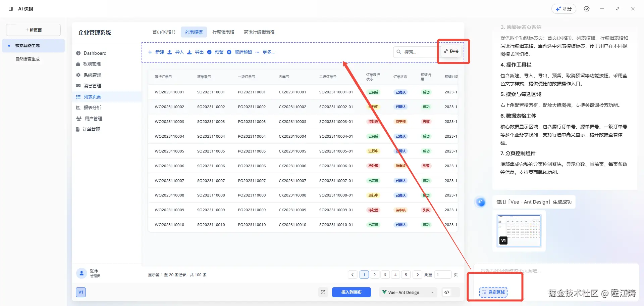
Task: Show source code with the code icon
Action: [447, 292]
